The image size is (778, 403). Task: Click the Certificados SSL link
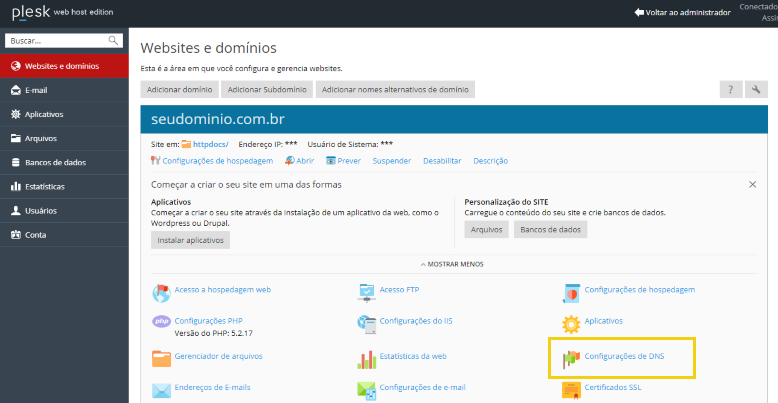point(613,387)
